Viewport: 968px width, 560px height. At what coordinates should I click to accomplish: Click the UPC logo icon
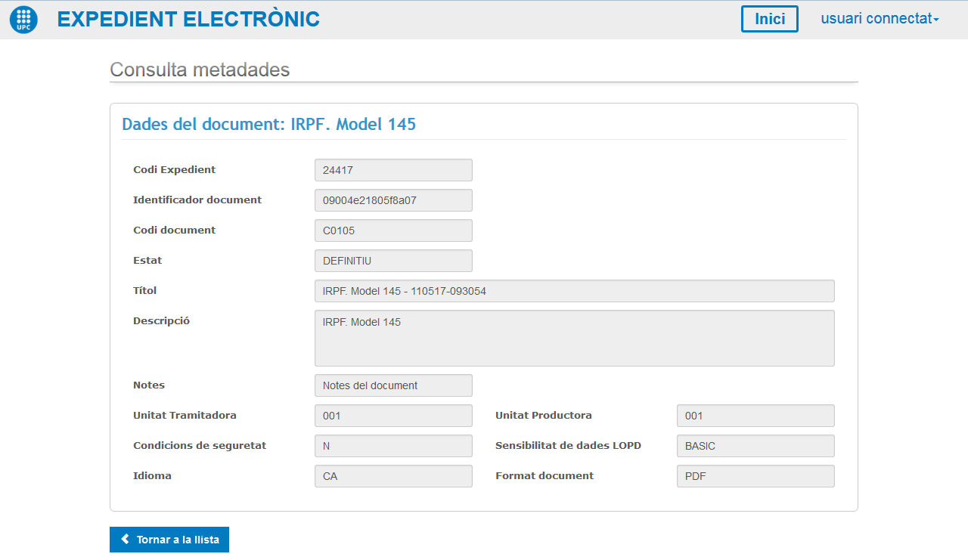23,20
